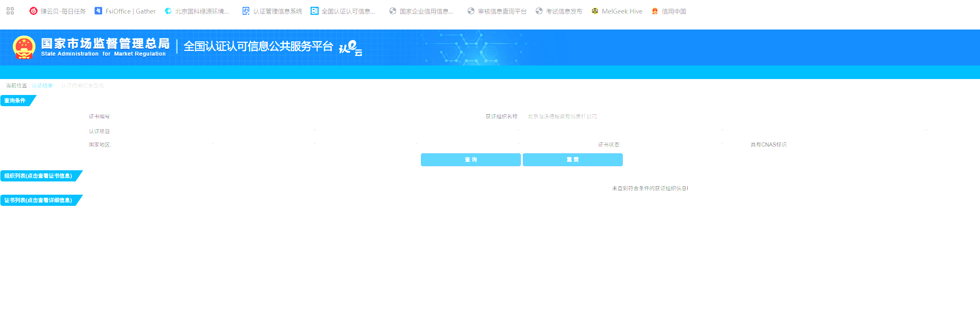980x310 pixels.
Task: Open the first 国家地区 dropdown arrow
Action: (x=213, y=143)
